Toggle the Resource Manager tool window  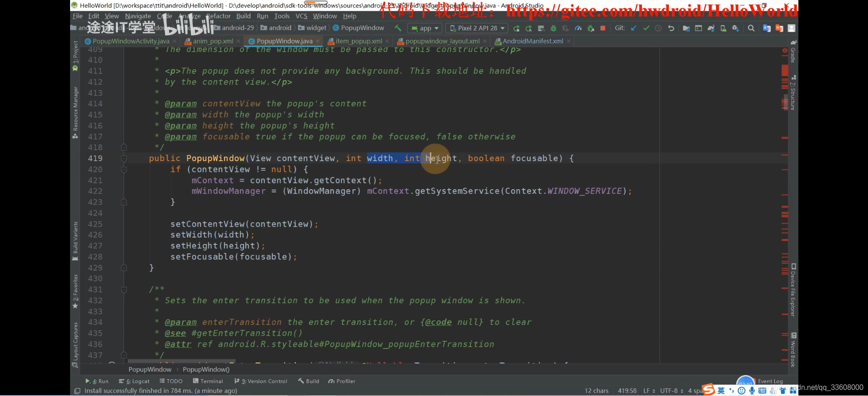click(x=75, y=112)
